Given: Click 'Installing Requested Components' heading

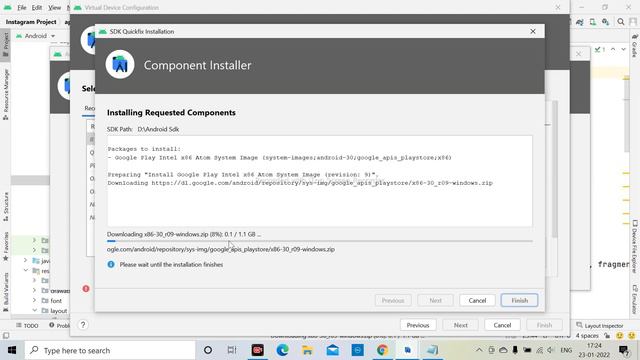Looking at the screenshot, I should (x=171, y=113).
